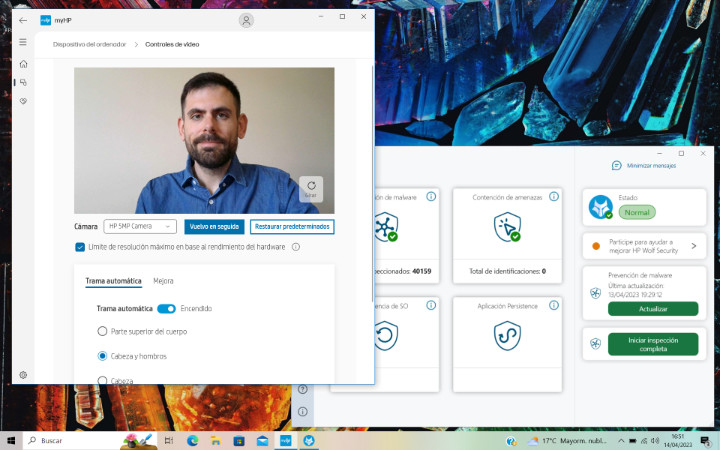
Task: Open Mail app from the taskbar
Action: click(262, 441)
